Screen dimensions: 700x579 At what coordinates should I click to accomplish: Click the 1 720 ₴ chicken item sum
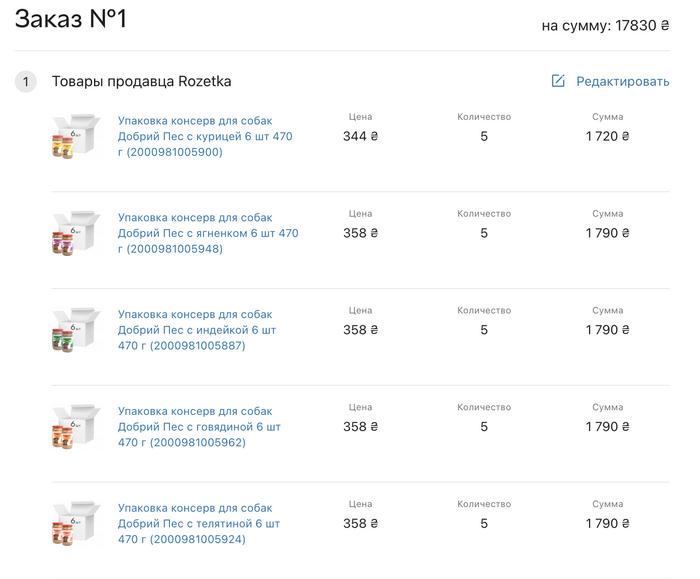[x=607, y=136]
